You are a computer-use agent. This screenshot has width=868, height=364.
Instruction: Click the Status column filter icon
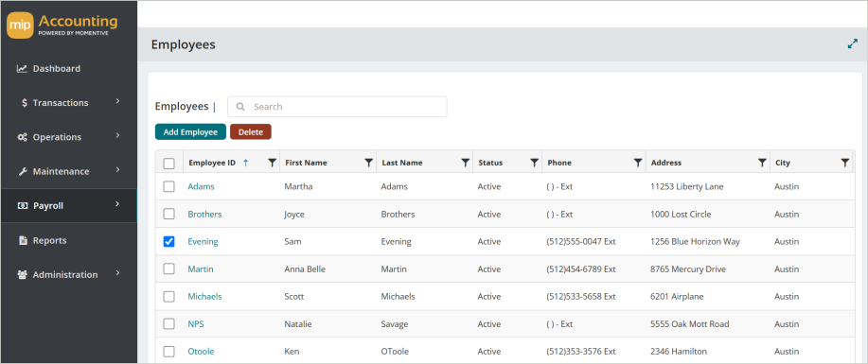pyautogui.click(x=534, y=163)
